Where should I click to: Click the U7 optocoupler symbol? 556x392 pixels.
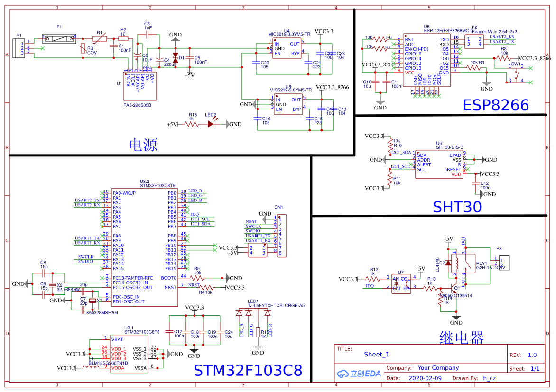coord(401,283)
